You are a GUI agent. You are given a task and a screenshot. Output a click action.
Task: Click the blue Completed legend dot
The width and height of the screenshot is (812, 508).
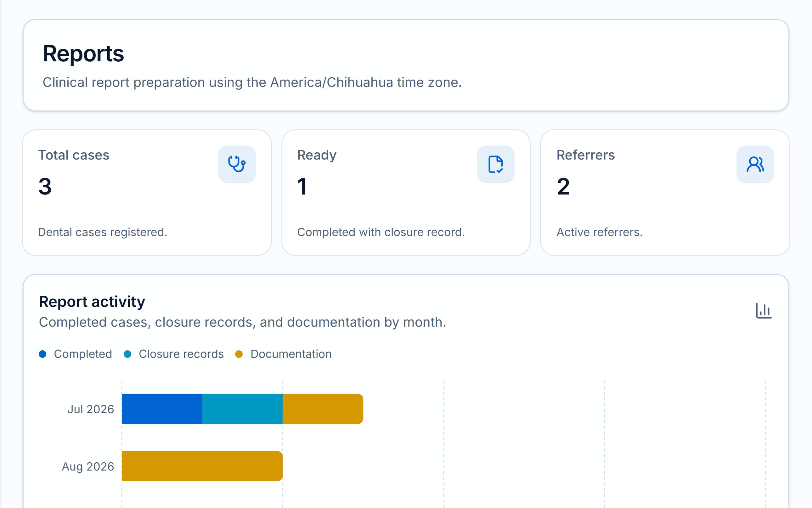tap(43, 354)
